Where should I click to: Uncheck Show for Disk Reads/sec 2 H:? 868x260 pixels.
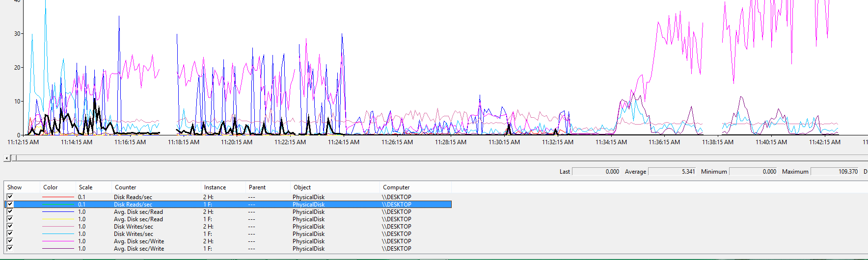pos(10,197)
